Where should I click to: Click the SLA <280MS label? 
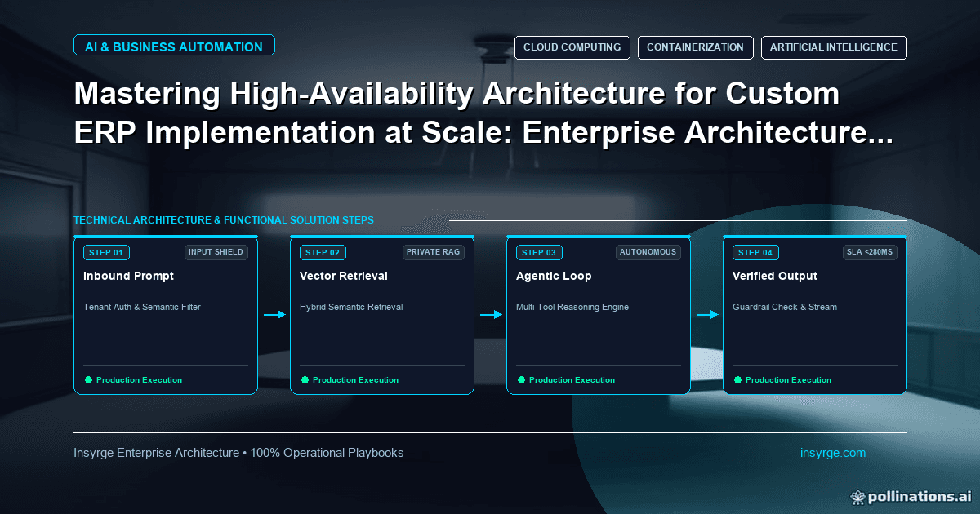(870, 252)
